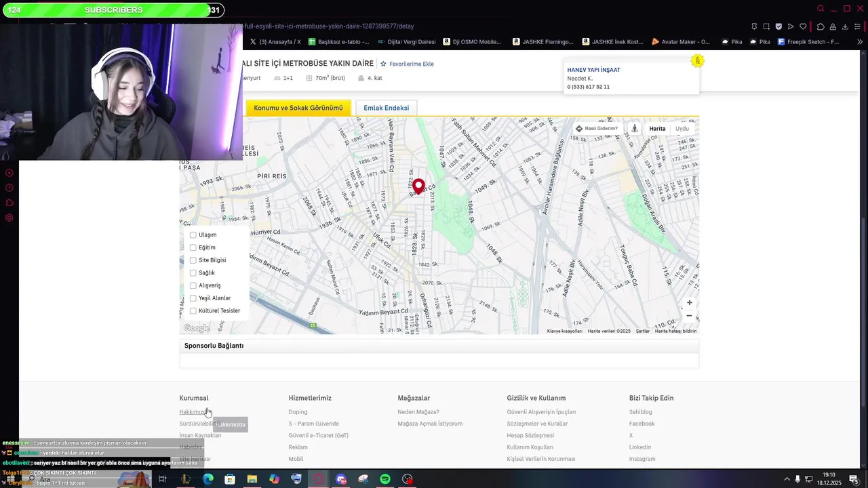Click the Nasıl Giderim? directions button
Viewport: 868px width, 488px height.
[x=597, y=129]
